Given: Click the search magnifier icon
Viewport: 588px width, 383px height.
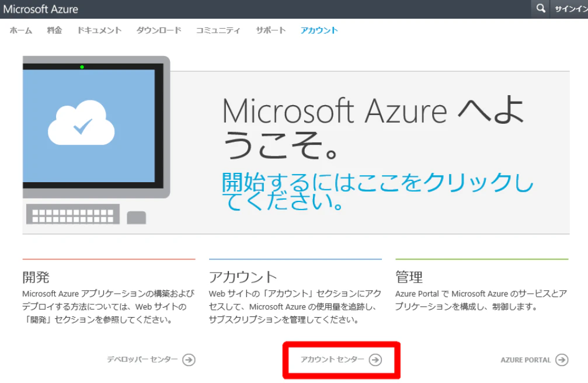Looking at the screenshot, I should pos(540,8).
